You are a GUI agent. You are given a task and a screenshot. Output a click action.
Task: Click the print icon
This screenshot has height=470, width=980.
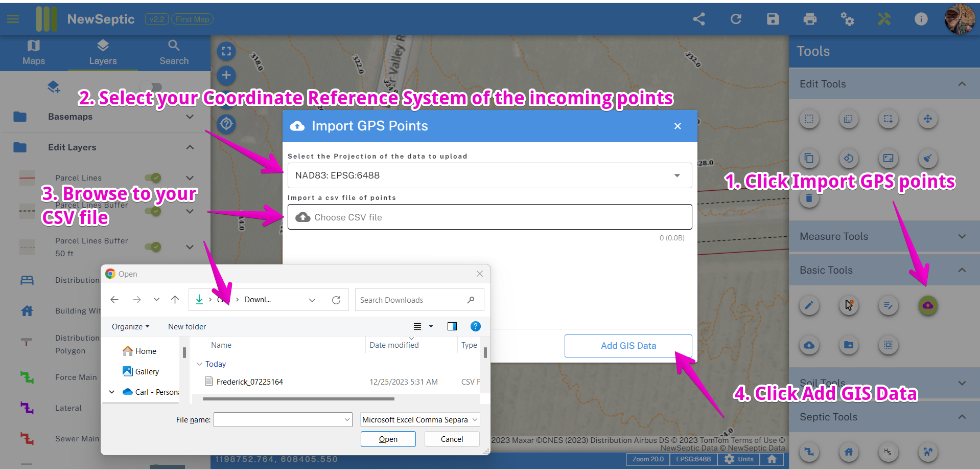coord(810,19)
